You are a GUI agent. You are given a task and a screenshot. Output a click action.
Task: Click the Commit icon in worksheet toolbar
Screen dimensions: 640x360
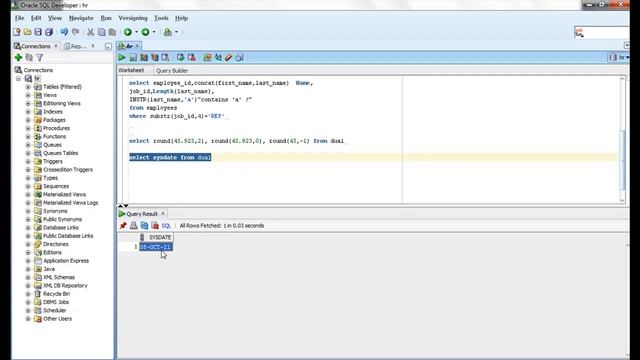180,58
